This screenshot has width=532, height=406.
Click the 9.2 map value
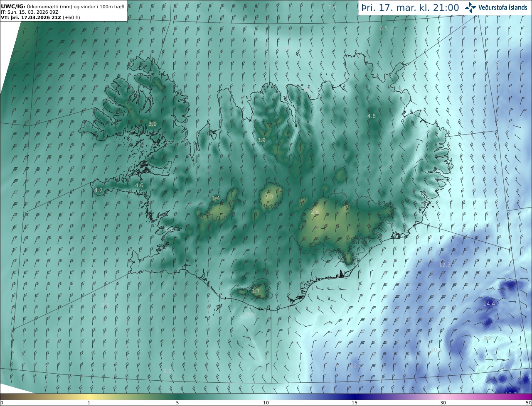488,338
